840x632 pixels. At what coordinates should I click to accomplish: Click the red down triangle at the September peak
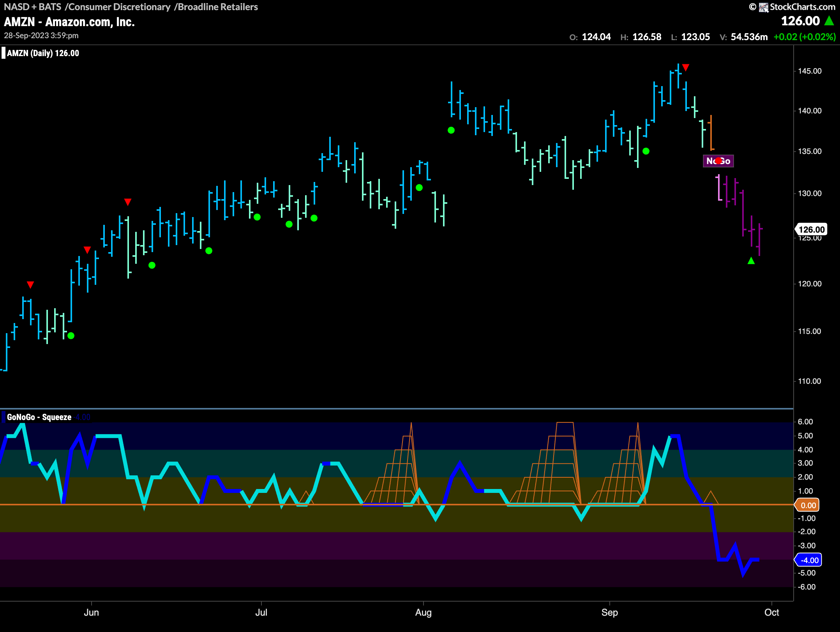tap(686, 68)
